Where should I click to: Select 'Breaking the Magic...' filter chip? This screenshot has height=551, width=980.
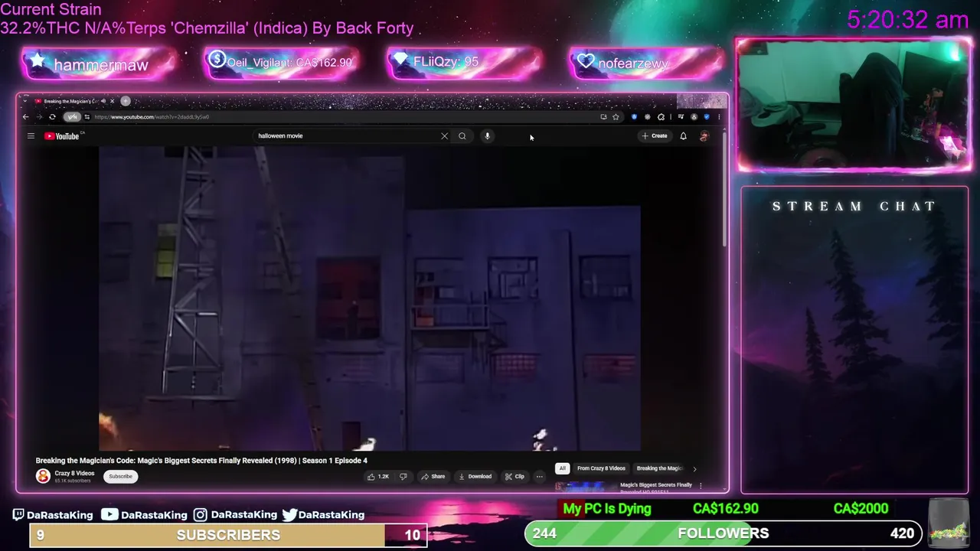(659, 468)
